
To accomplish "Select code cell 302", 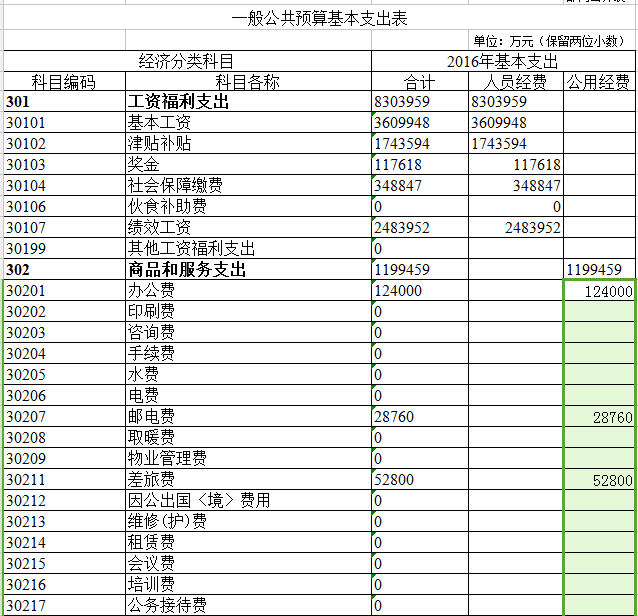I will pyautogui.click(x=64, y=269).
